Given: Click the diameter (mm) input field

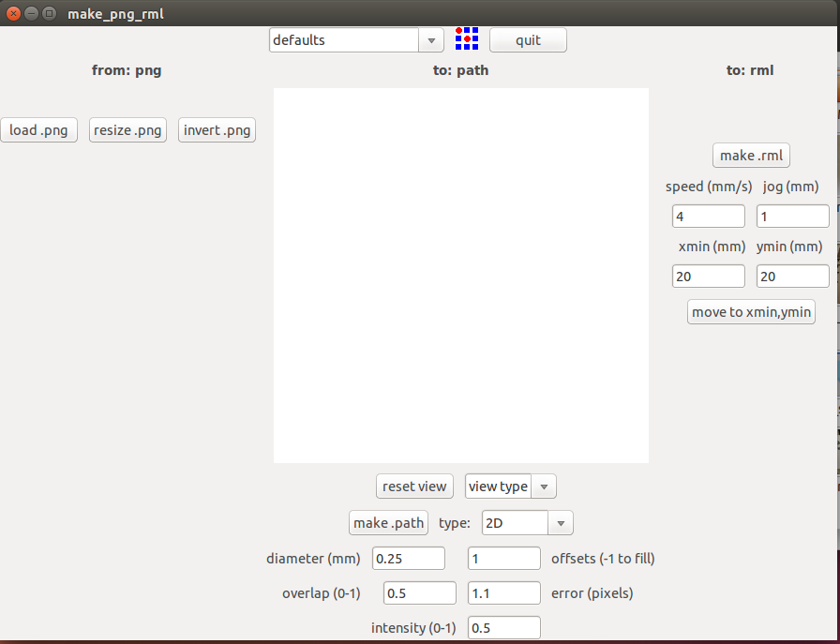Looking at the screenshot, I should tap(408, 559).
